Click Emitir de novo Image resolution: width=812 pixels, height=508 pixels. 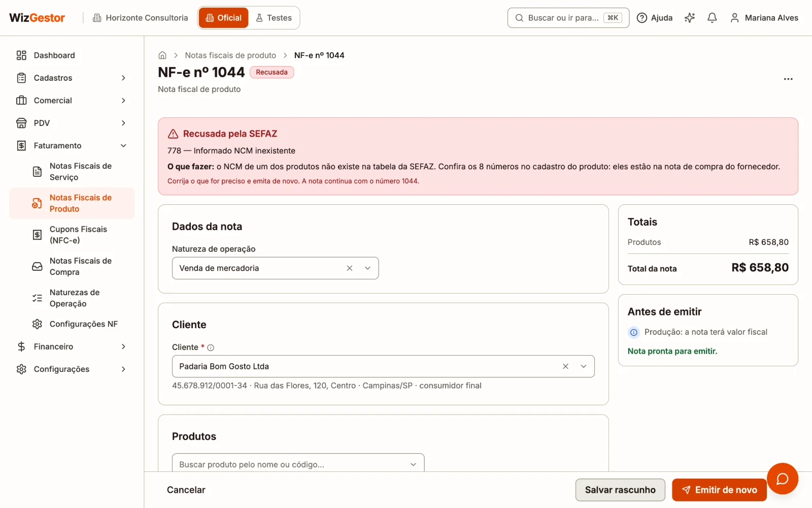pyautogui.click(x=719, y=490)
